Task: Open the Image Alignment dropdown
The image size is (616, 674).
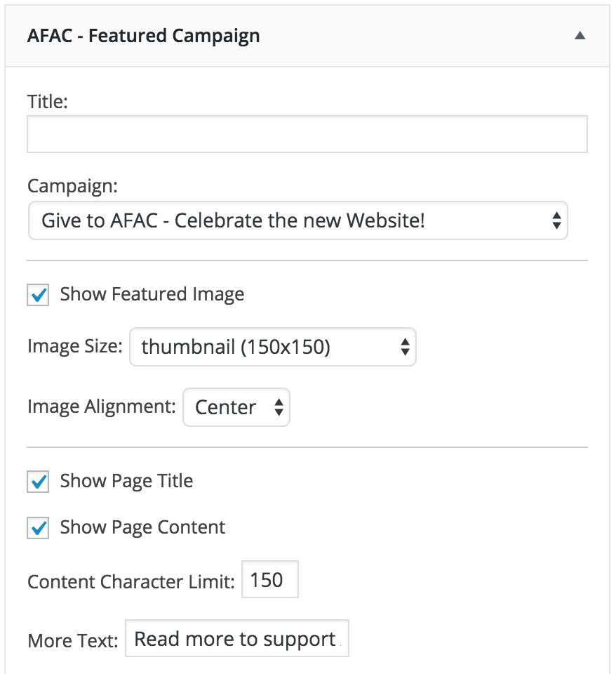Action: tap(236, 407)
